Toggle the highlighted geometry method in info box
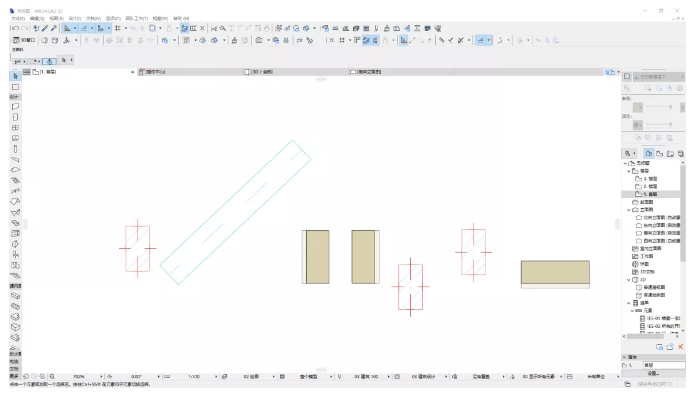The image size is (695, 393). click(49, 61)
